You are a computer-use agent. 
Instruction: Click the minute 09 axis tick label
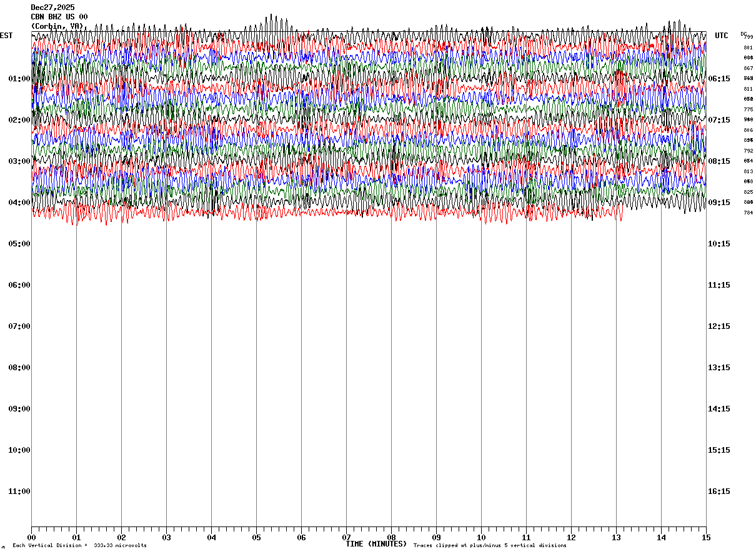[436, 537]
